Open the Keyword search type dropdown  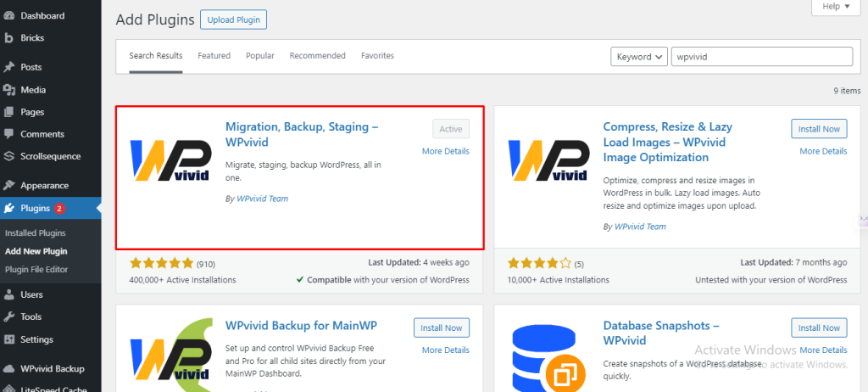point(638,57)
